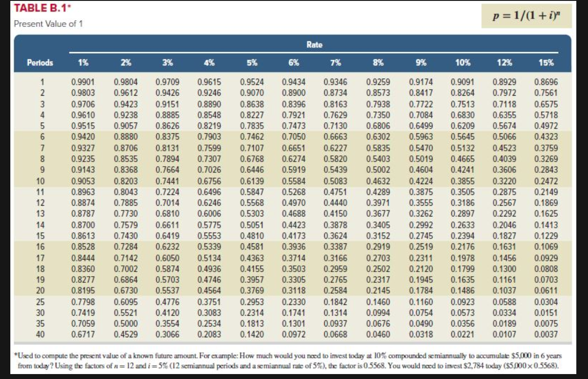Click value 0.5132 for 7 periods at 10%
This screenshot has height=379, width=588.
click(463, 148)
